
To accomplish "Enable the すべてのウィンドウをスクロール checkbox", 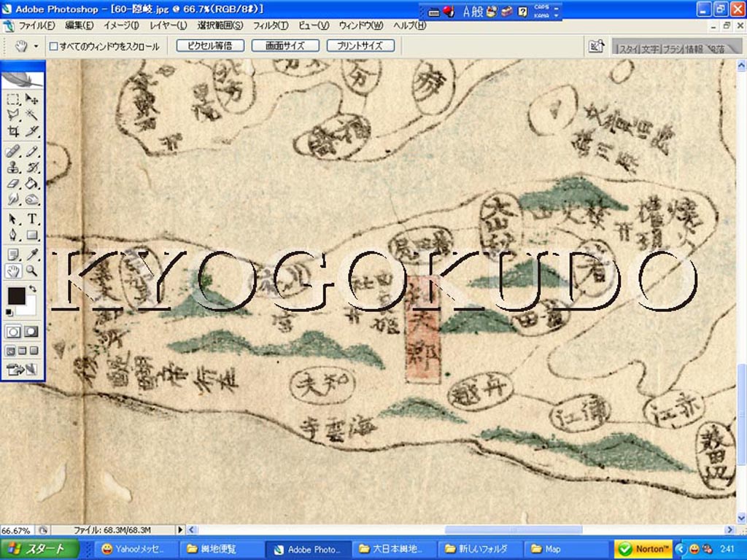I will (x=54, y=46).
